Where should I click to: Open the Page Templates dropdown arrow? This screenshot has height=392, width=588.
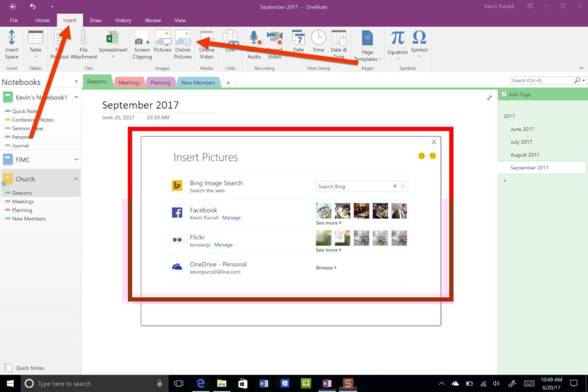380,59
